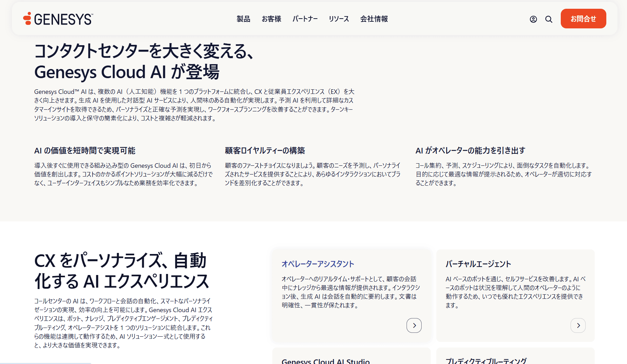Viewport: 627px width, 364px height.
Task: Open the 製品 menu
Action: pos(243,19)
